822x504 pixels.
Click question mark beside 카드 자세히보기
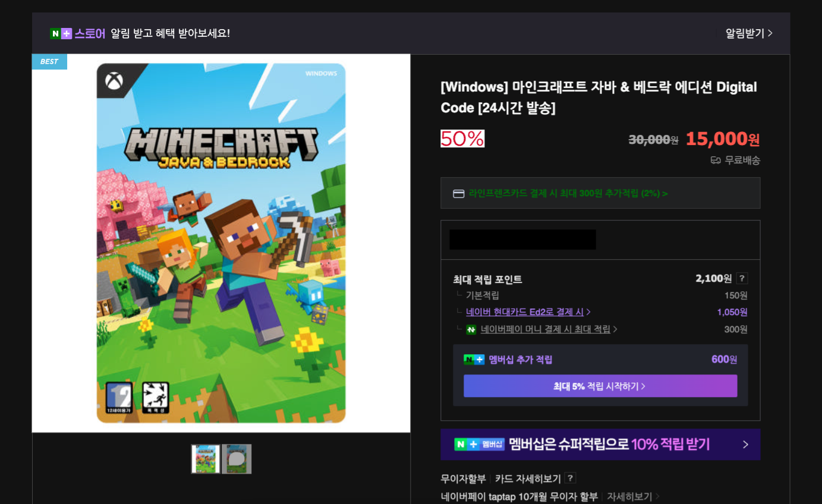coord(570,478)
